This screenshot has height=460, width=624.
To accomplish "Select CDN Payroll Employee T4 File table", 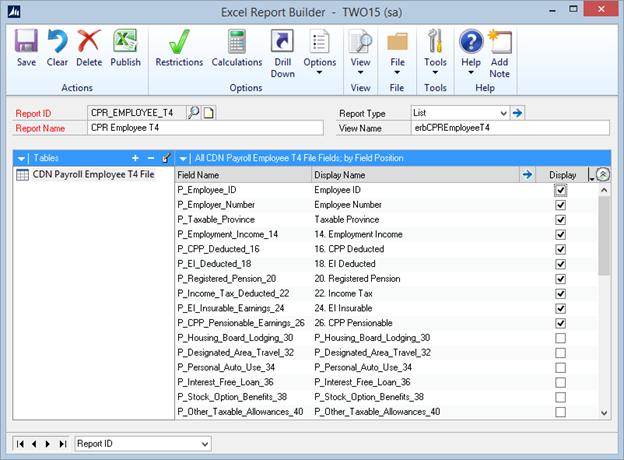I will point(93,174).
